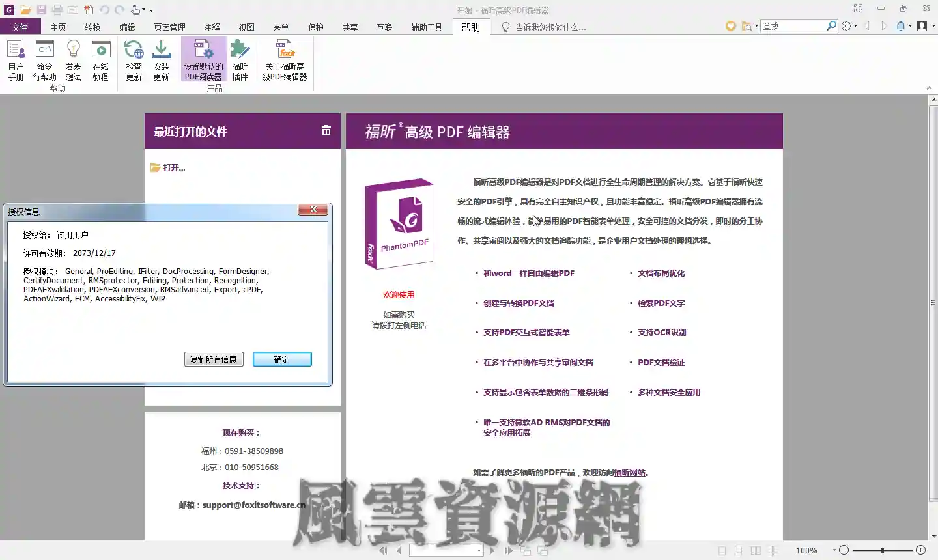Expand the gear settings dropdown arrow
Viewport: 938px width, 560px height.
click(x=855, y=26)
